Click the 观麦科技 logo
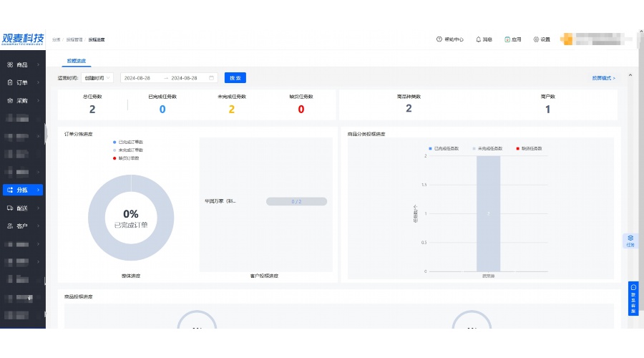Viewport: 644px width, 358px height. tap(23, 39)
